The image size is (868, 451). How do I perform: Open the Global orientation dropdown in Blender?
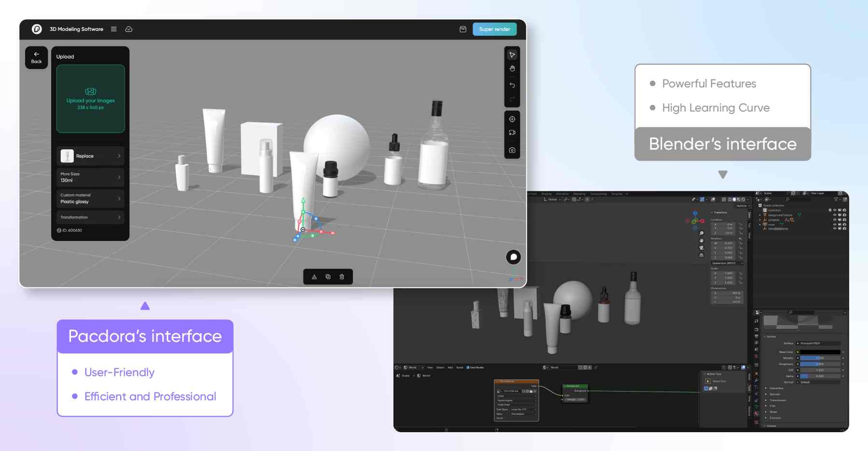click(552, 199)
